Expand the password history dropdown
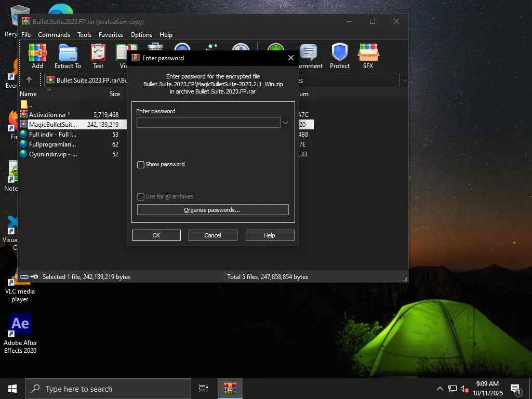 point(285,123)
